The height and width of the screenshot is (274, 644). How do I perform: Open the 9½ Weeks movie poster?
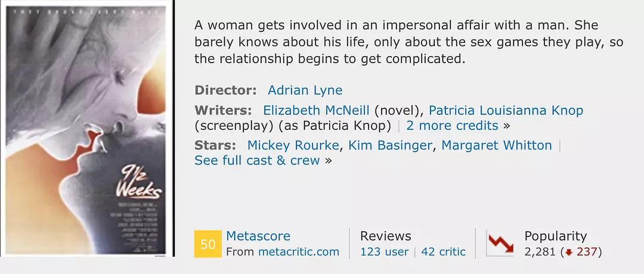coord(86,129)
